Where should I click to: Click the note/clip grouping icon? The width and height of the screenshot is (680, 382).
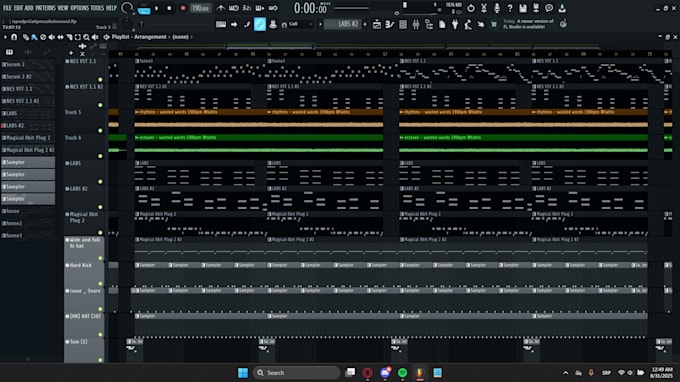pos(247,24)
